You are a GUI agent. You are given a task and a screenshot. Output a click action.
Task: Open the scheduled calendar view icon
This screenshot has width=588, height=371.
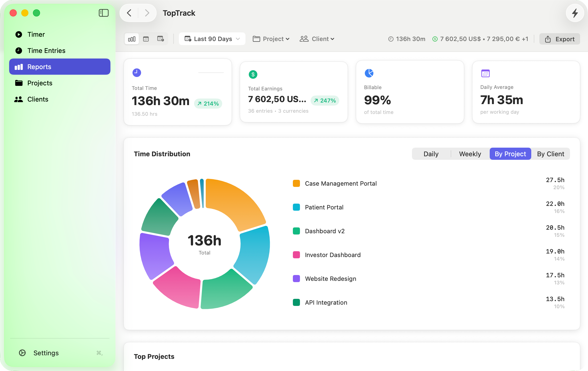(160, 39)
